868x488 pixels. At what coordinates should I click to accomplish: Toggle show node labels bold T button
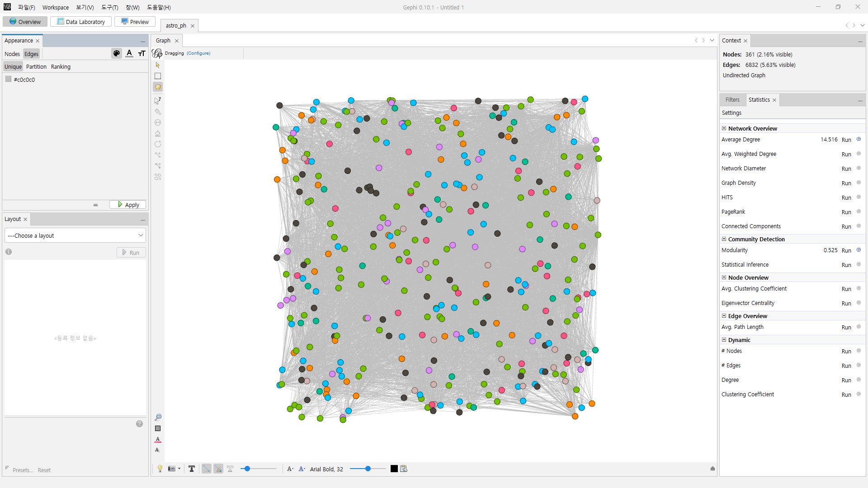point(192,469)
